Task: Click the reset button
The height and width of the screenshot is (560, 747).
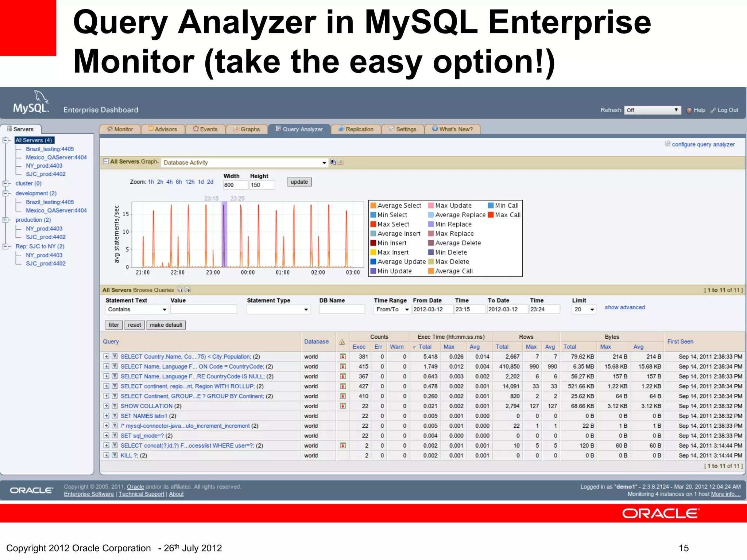Action: click(134, 325)
